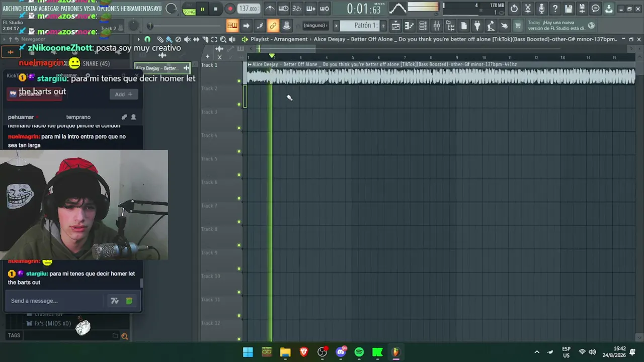Open the Playlist - Arrangement breadcrumb selector
Image resolution: width=644 pixels, height=362 pixels.
pos(279,39)
